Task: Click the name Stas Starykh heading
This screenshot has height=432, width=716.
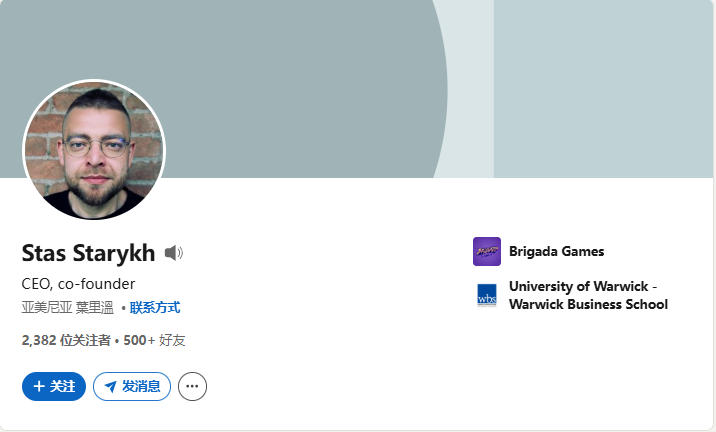Action: (x=88, y=253)
